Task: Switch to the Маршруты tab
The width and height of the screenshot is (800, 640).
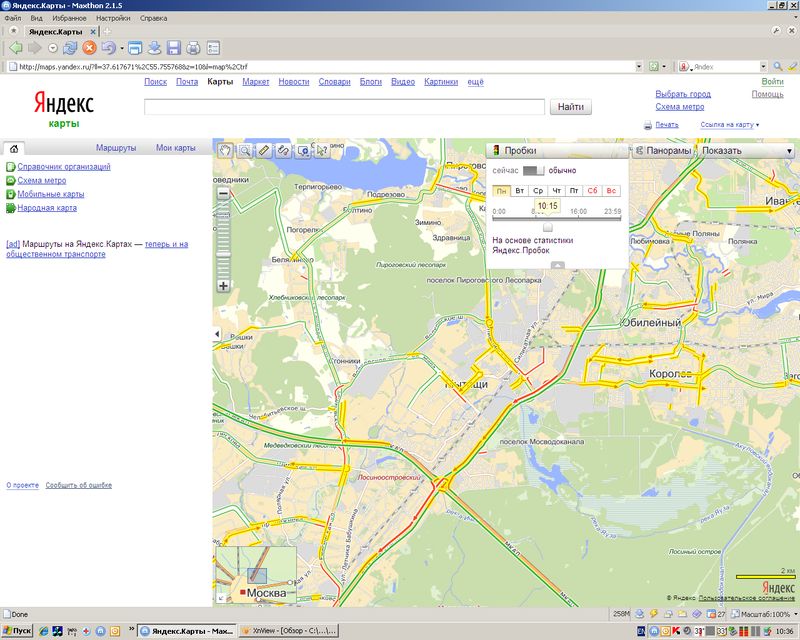Action: point(116,148)
